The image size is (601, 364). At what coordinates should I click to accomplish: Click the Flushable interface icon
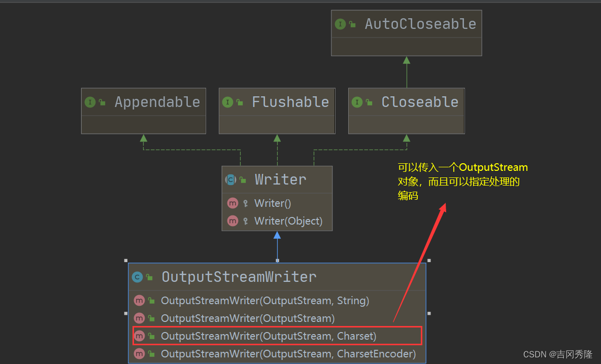227,102
